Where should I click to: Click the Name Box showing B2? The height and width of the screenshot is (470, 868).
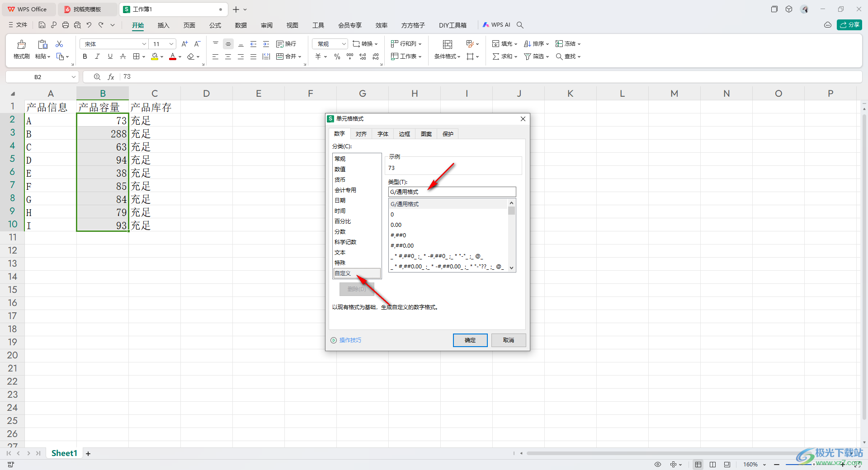[x=38, y=77]
